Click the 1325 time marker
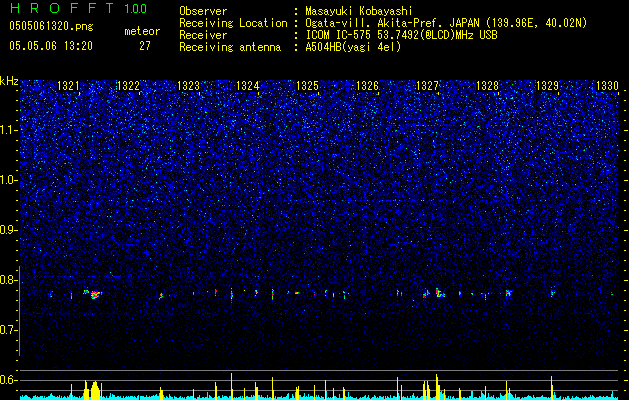Image resolution: width=629 pixels, height=400 pixels. pyautogui.click(x=307, y=86)
